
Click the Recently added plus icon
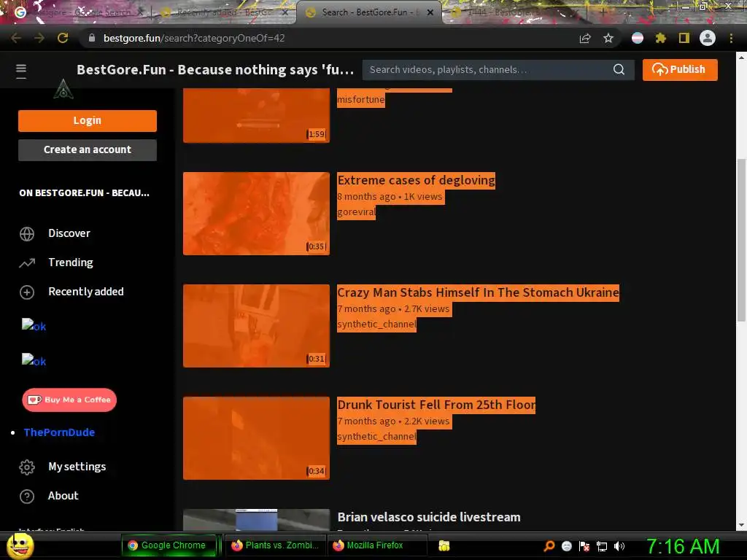coord(27,292)
